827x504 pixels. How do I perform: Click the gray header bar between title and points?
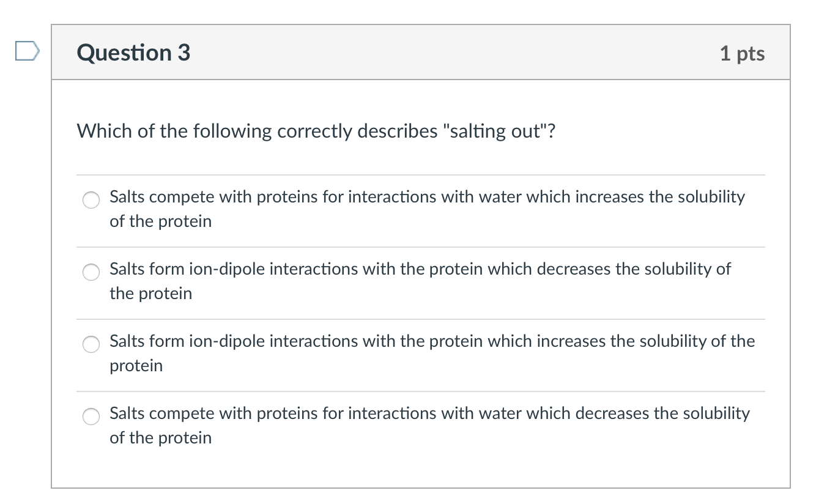pos(453,53)
